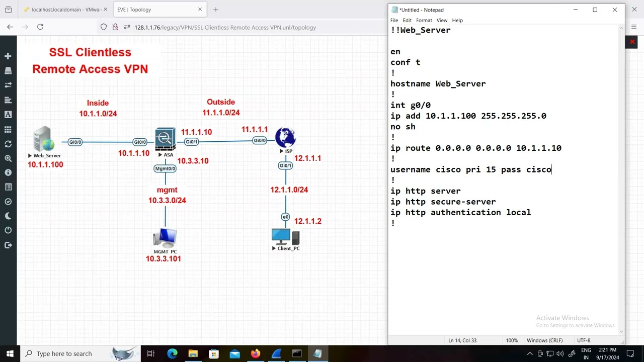Click the 'ip route 0.0.0.0' line
The width and height of the screenshot is (644, 362).
(x=476, y=148)
